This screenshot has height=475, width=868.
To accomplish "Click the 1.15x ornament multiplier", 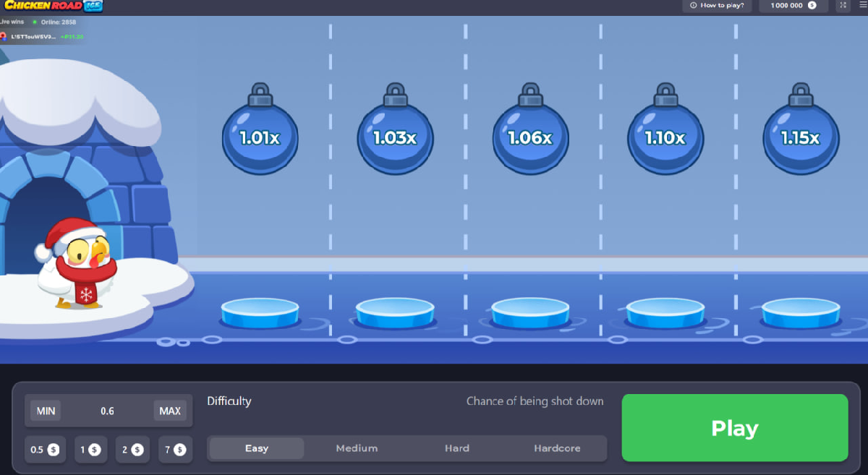I will click(801, 137).
